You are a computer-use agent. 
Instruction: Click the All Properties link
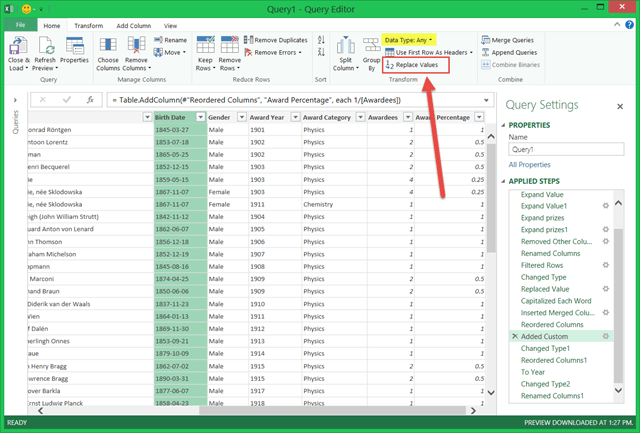coord(528,163)
